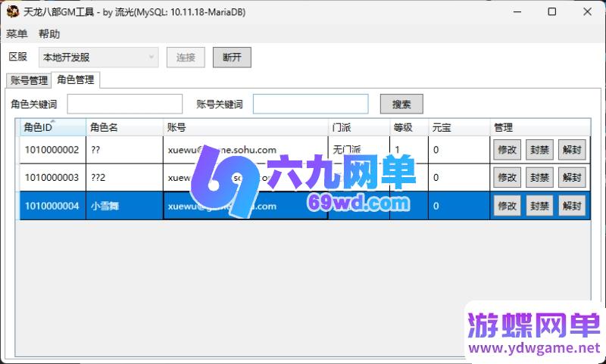Click the 管理 column header
The height and width of the screenshot is (364, 606).
(540, 127)
